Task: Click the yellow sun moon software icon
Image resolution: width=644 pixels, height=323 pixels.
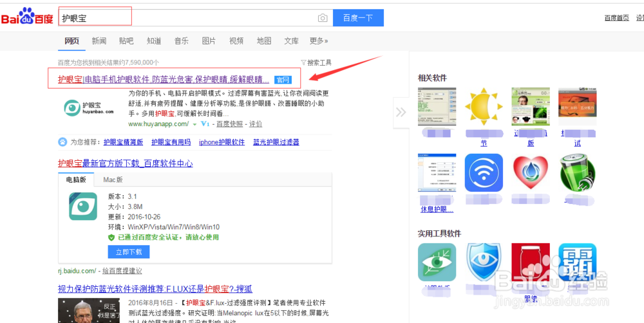Action: (484, 107)
